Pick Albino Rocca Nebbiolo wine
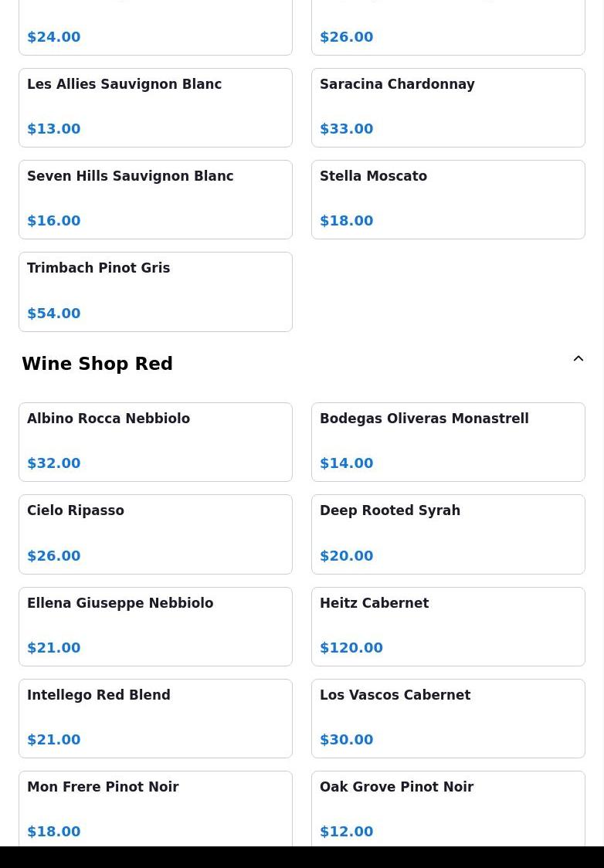The height and width of the screenshot is (868, 604). 155,442
